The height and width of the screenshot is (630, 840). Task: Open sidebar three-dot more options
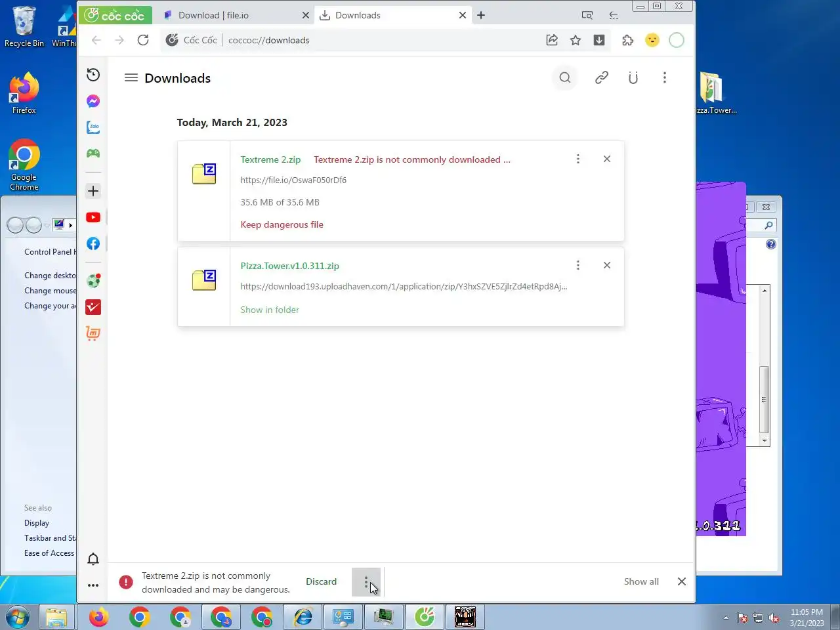(x=93, y=585)
